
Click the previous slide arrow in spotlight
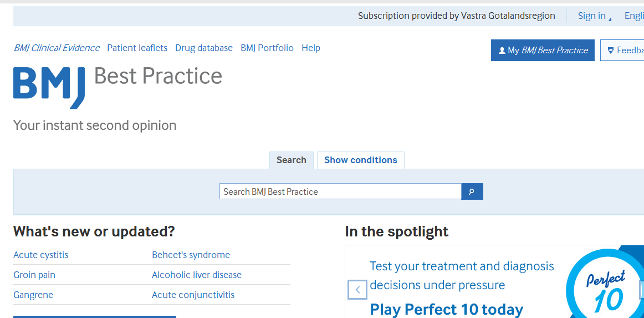[x=357, y=290]
